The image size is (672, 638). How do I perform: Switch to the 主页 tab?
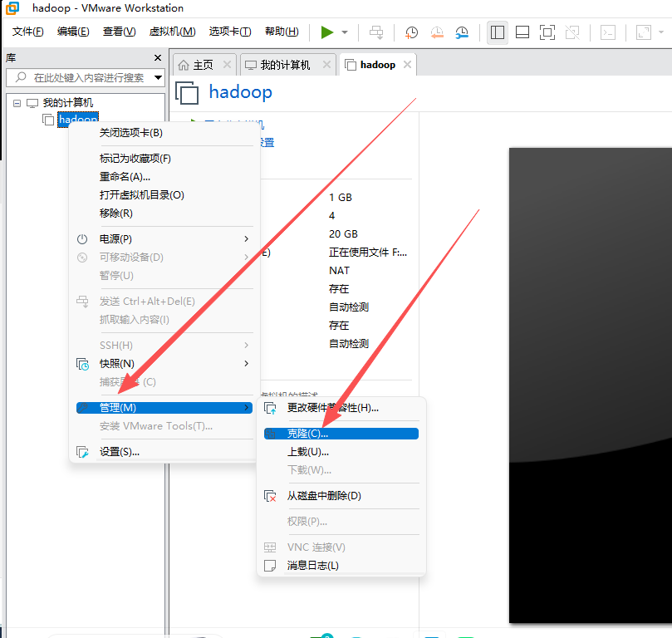(x=203, y=65)
